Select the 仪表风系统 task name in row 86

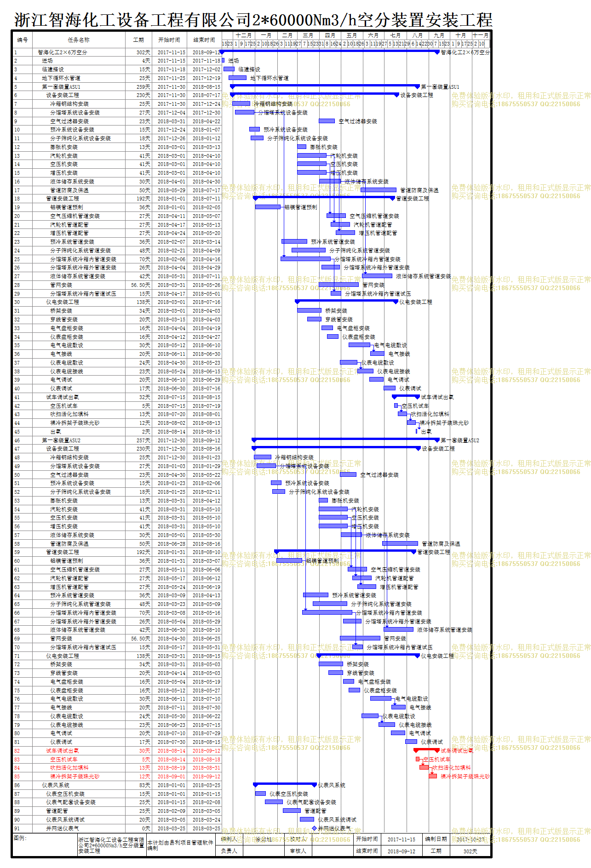[x=56, y=785]
